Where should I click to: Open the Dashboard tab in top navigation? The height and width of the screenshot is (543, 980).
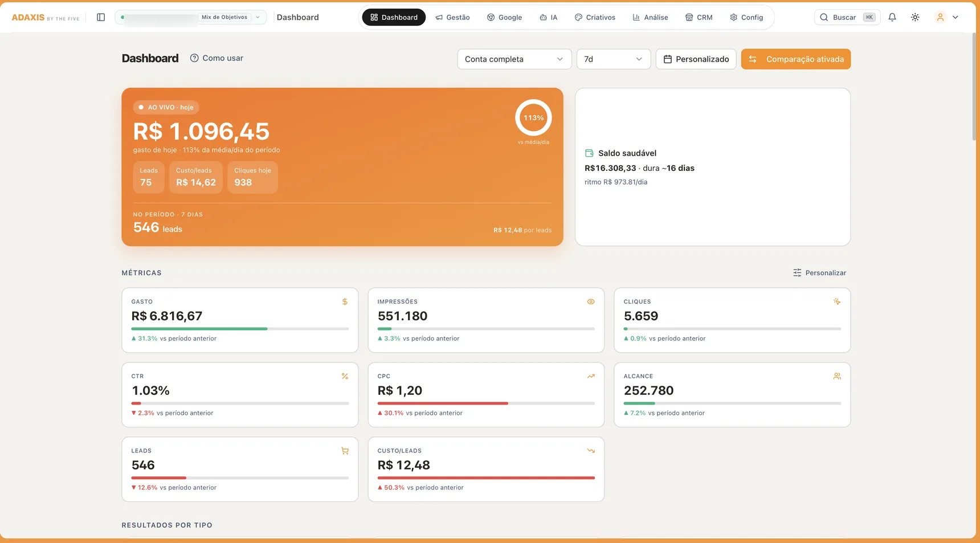[x=394, y=17]
